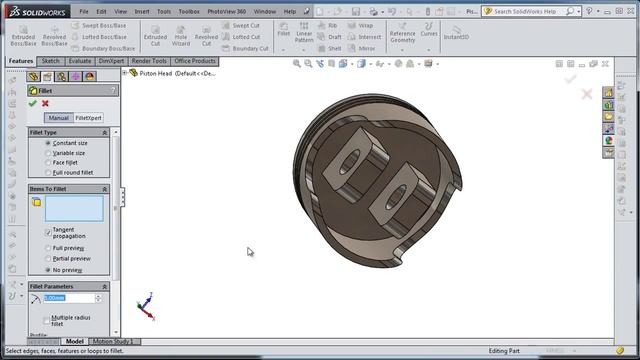The width and height of the screenshot is (640, 360).
Task: Select the Revolved Cut tool
Action: [207, 36]
